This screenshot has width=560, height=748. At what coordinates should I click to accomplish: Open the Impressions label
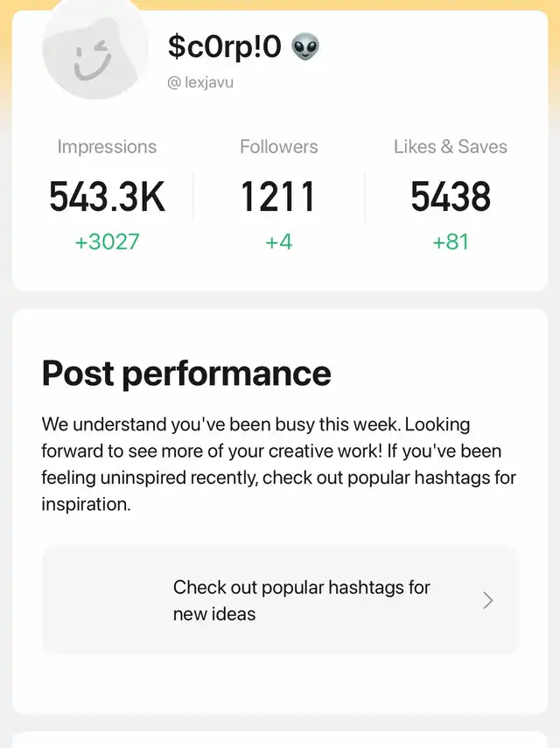point(107,147)
